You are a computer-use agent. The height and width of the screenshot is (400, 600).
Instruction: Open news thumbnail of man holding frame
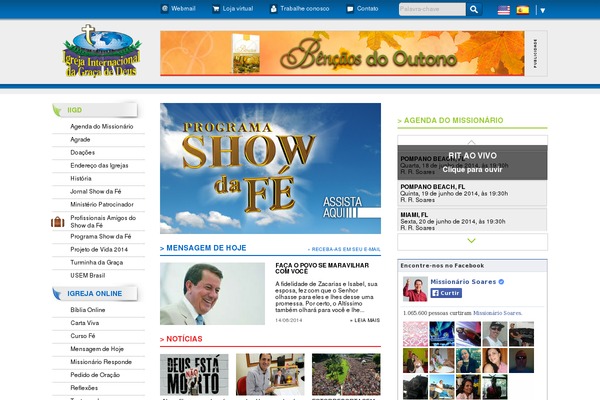pos(270,374)
